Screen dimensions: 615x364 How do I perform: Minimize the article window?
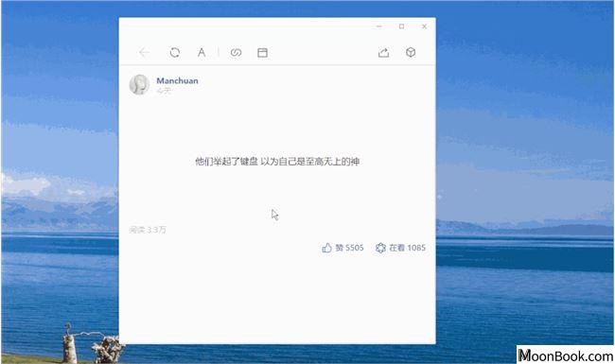(378, 26)
